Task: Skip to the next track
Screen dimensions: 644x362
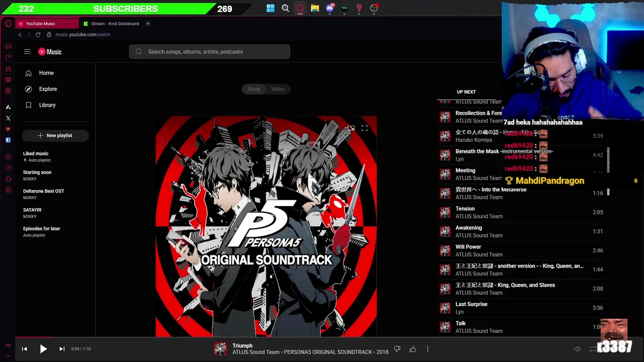Action: (62, 349)
